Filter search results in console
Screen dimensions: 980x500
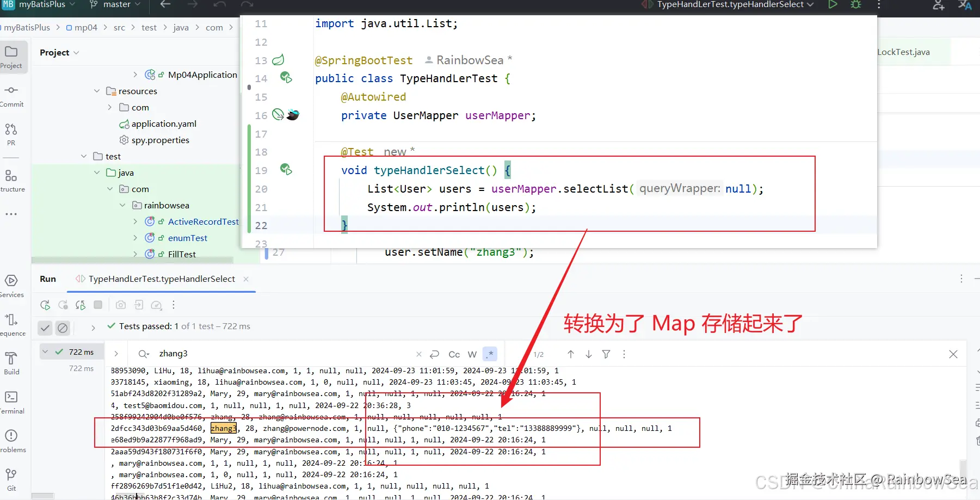click(x=606, y=354)
